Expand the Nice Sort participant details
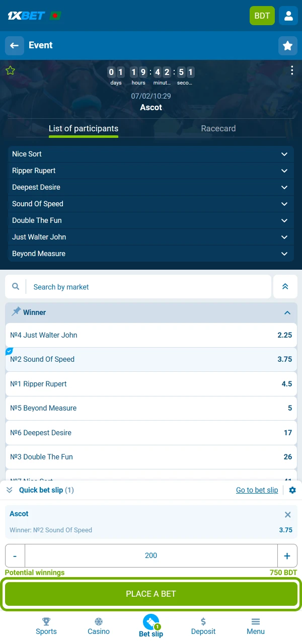This screenshot has height=644, width=302. pos(284,154)
